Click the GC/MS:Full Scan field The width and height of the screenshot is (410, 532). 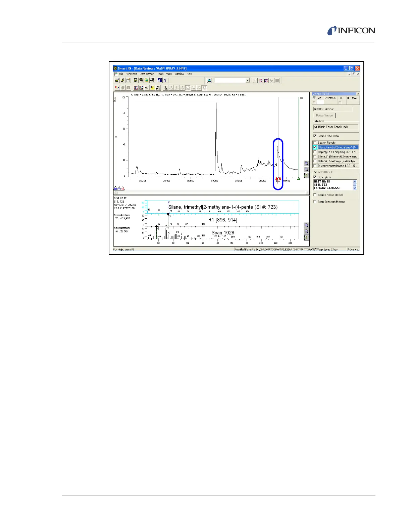333,109
